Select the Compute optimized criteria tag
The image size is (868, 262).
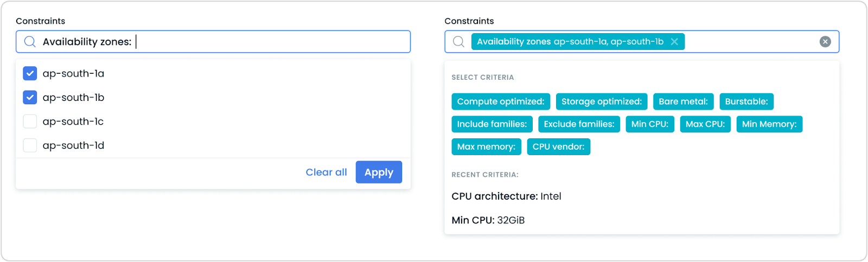pyautogui.click(x=501, y=101)
